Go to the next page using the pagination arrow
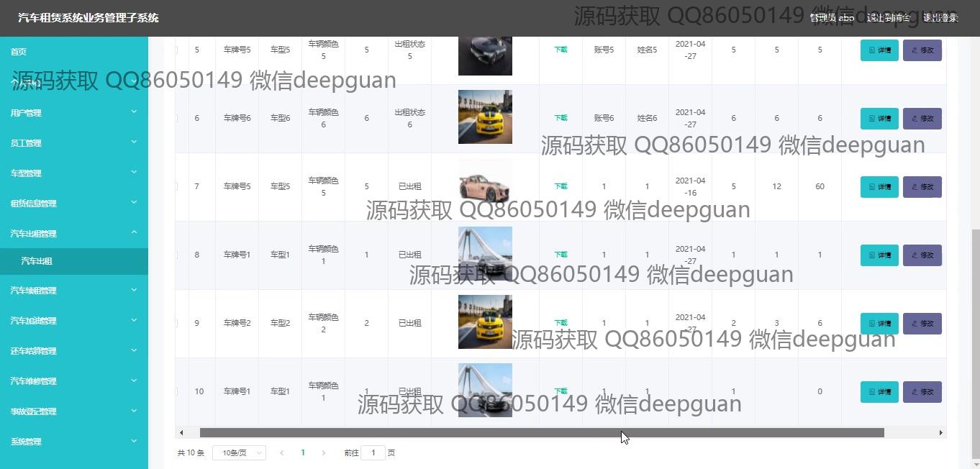 [x=324, y=452]
